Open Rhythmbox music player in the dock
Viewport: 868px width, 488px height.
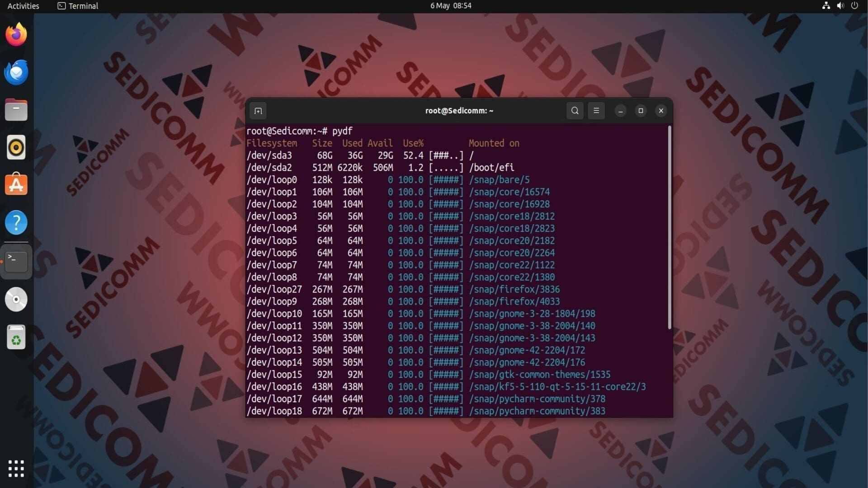16,147
